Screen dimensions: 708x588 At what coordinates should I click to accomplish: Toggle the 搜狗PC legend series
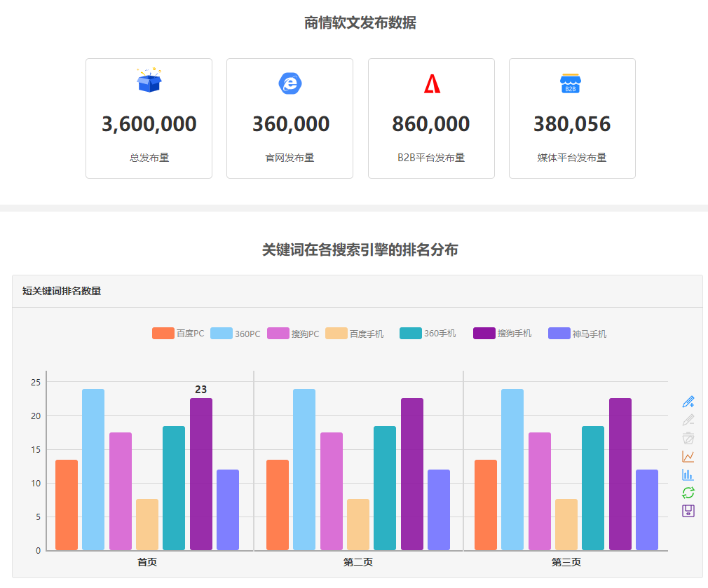(293, 334)
